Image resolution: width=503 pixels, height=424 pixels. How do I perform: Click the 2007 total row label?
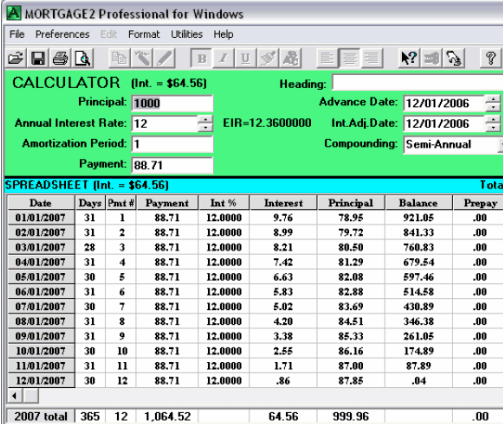click(41, 416)
